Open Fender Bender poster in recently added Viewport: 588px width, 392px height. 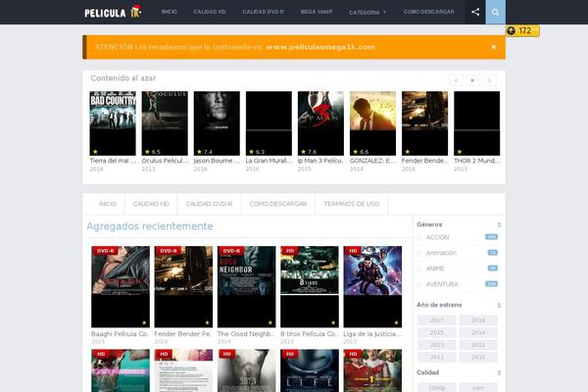pyautogui.click(x=183, y=286)
